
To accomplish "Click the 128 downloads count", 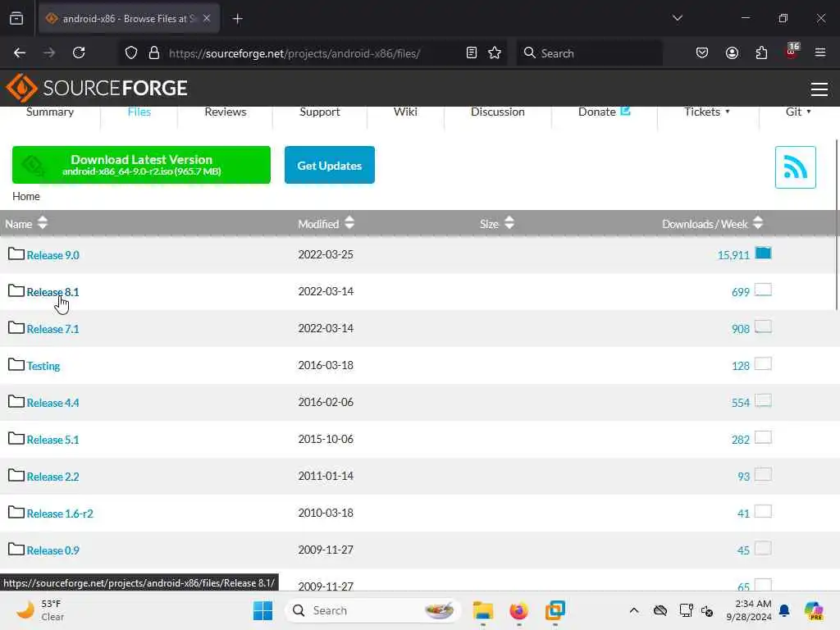I will [x=741, y=366].
